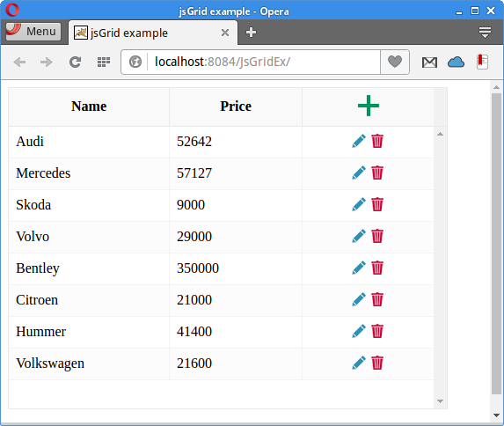Select the Volkswagen name cell
Viewport: 504px width, 426px height.
point(89,364)
